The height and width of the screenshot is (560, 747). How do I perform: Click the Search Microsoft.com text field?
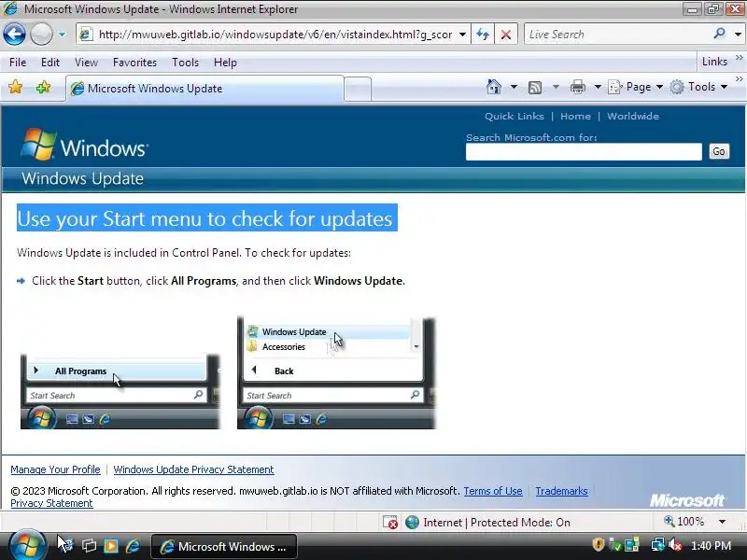[584, 152]
